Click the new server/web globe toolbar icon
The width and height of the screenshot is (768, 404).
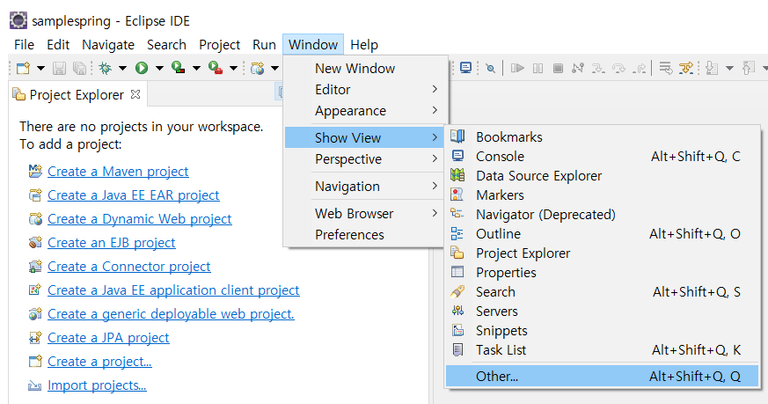[x=258, y=68]
